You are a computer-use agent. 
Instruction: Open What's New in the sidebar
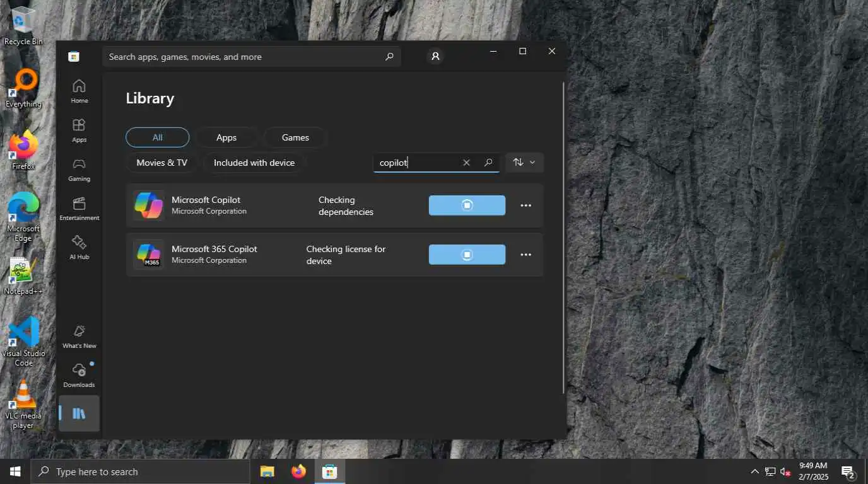(79, 337)
